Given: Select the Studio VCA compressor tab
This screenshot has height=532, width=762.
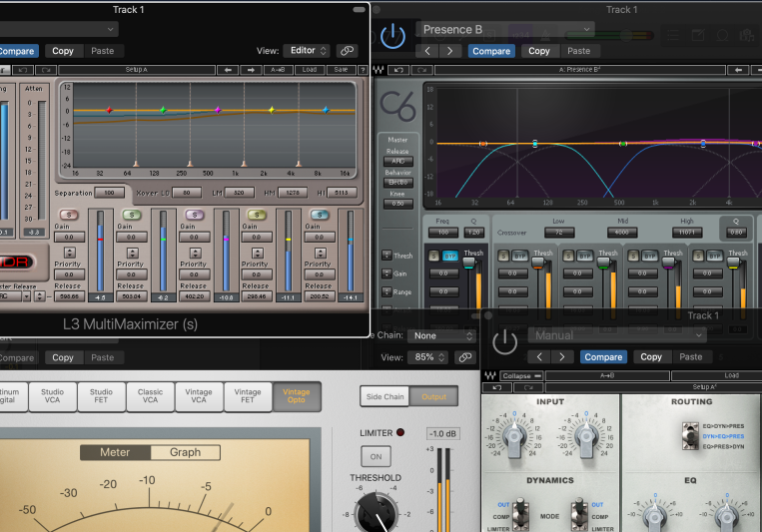Looking at the screenshot, I should tap(53, 396).
